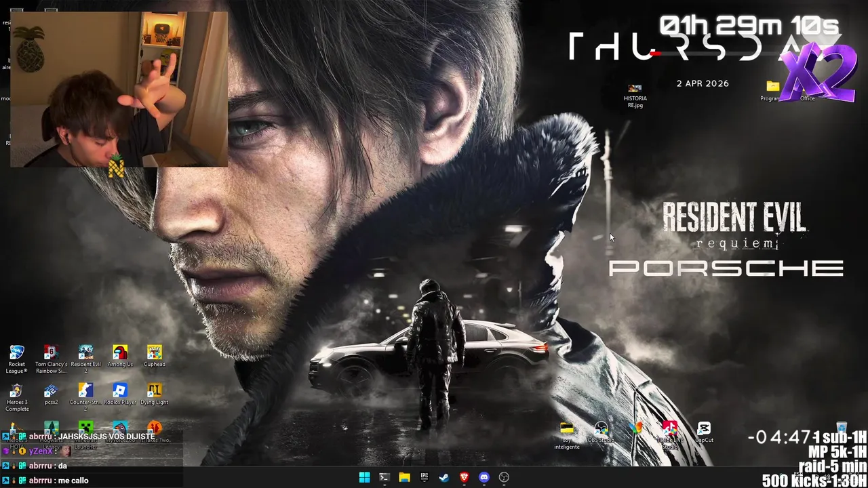The width and height of the screenshot is (868, 488).
Task: Open the TikTok LIVE Studio shortcut
Action: [669, 435]
